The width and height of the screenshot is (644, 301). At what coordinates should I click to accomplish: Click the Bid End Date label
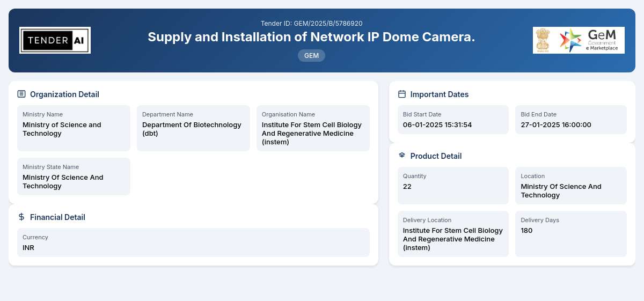(x=538, y=114)
